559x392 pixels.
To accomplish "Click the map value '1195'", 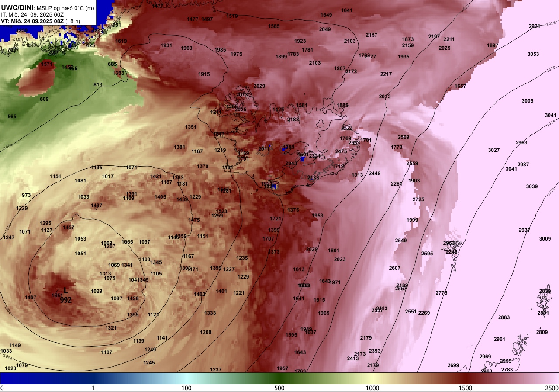I will point(97,168).
